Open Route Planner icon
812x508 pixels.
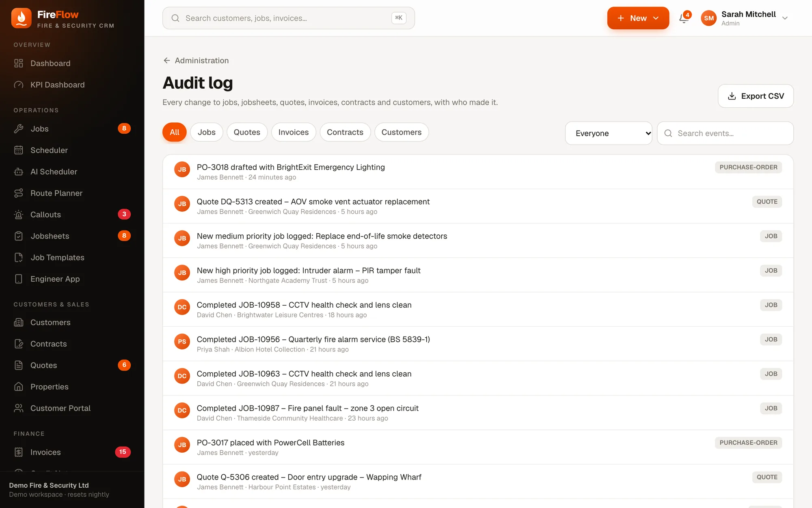[19, 193]
